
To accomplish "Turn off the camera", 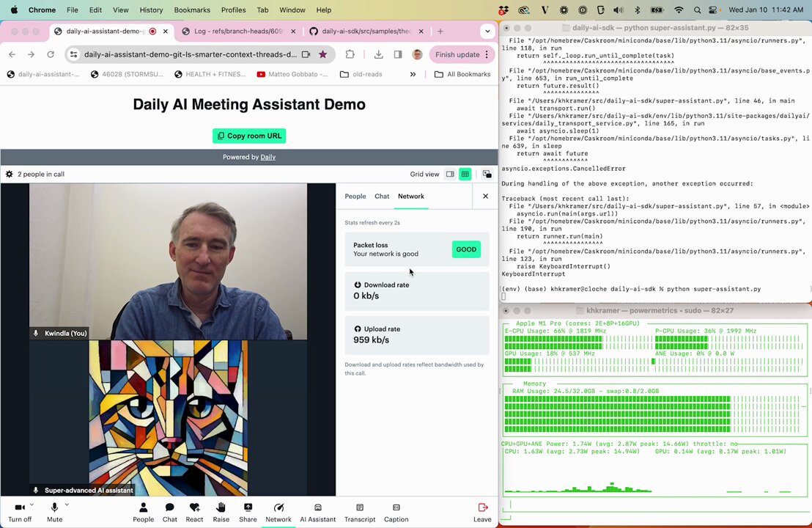I will coord(20,513).
